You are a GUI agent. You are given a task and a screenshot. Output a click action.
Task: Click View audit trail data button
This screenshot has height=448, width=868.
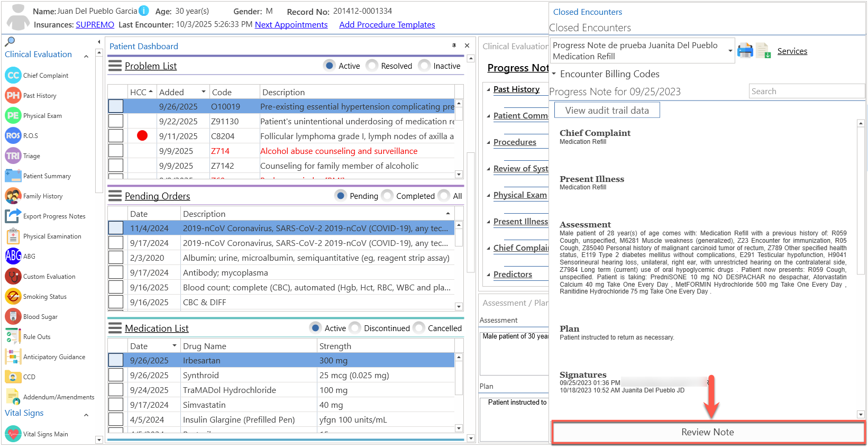click(x=607, y=111)
